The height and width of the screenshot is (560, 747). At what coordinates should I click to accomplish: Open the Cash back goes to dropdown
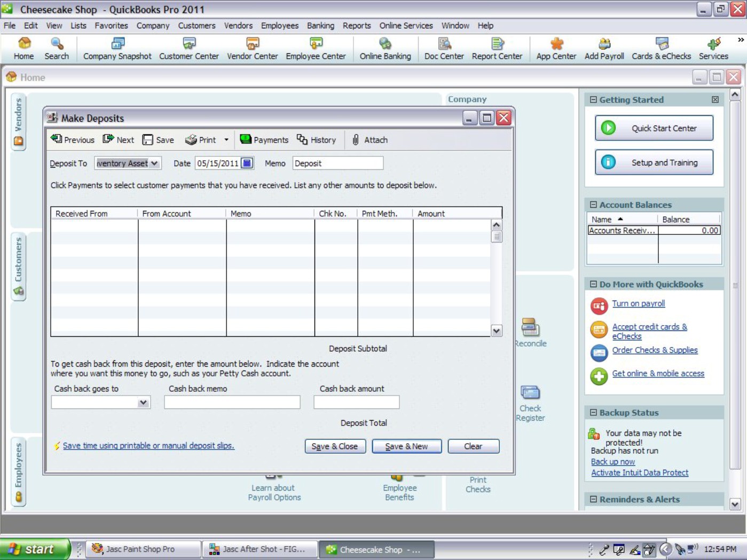(x=143, y=403)
